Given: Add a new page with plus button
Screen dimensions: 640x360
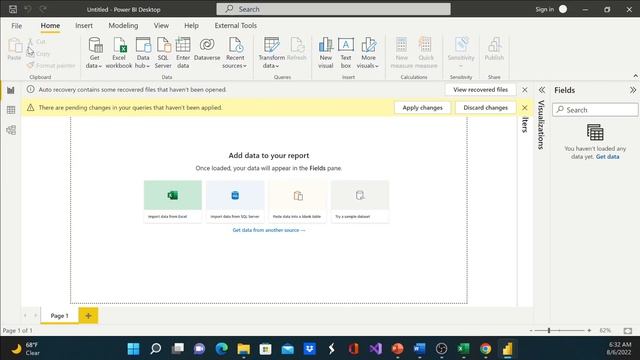Looking at the screenshot, I should pos(88,316).
